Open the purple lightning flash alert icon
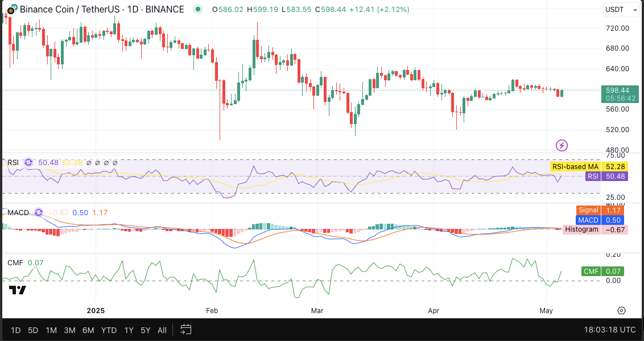Image resolution: width=644 pixels, height=341 pixels. (562, 145)
